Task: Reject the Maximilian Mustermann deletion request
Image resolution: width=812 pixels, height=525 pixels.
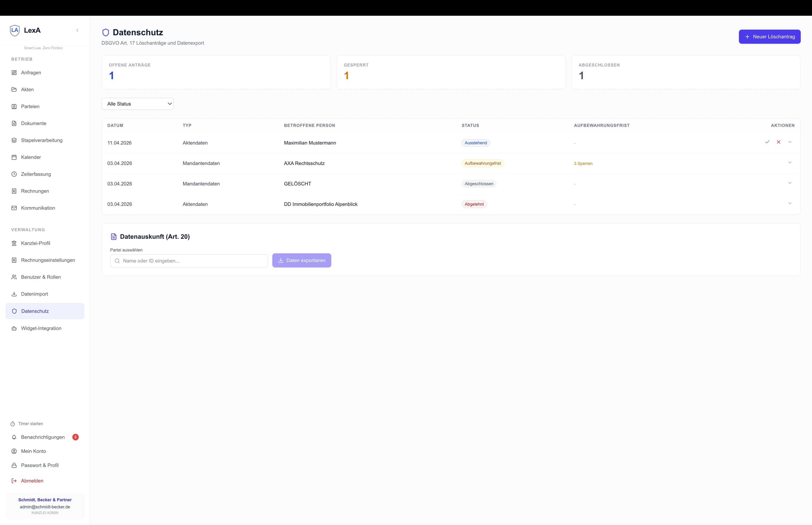Action: click(x=779, y=142)
